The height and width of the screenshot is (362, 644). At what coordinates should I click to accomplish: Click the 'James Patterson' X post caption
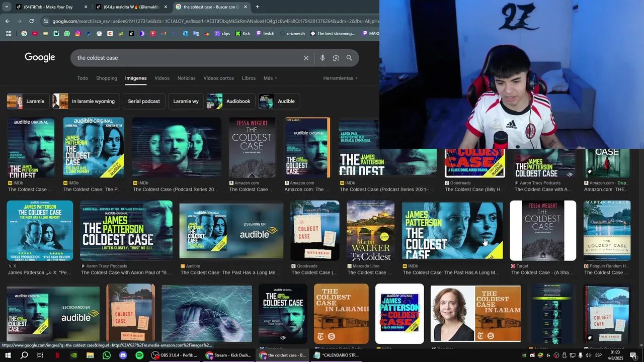[x=39, y=273]
